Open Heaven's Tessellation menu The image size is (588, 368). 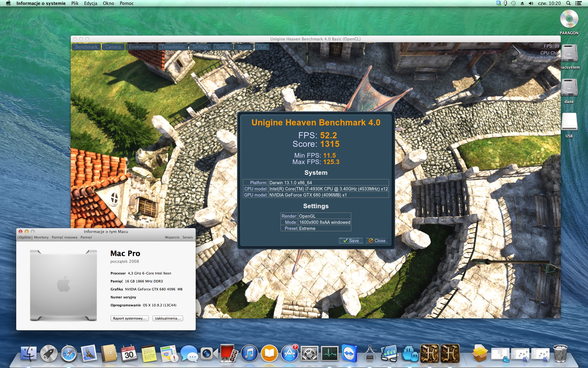pos(173,47)
